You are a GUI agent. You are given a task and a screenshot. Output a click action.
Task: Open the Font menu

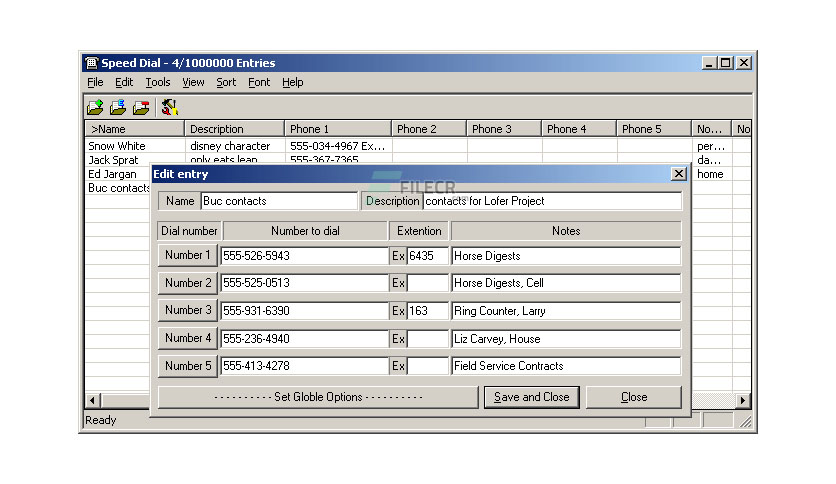[259, 82]
